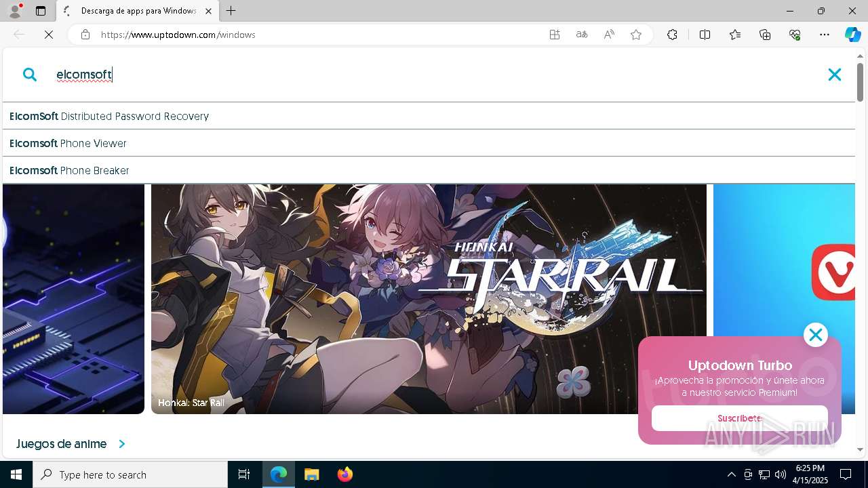Viewport: 868px width, 488px height.
Task: Open the Juegos de anime section link
Action: click(62, 444)
